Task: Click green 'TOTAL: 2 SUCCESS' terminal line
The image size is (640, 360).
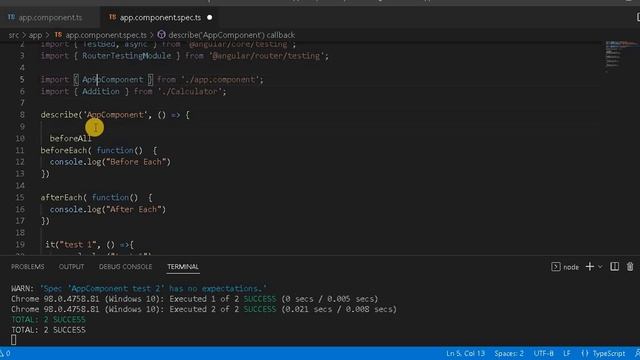Action: [48, 320]
